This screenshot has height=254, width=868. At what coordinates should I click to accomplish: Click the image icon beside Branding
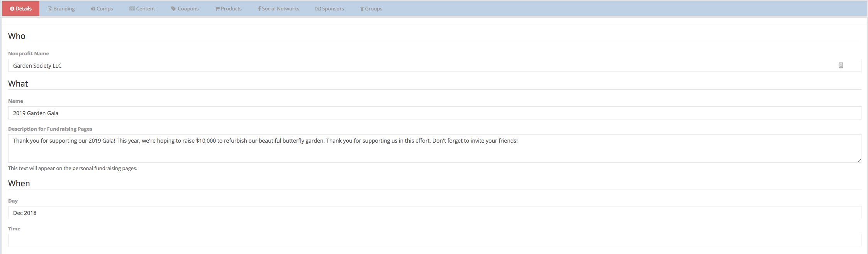coord(50,9)
